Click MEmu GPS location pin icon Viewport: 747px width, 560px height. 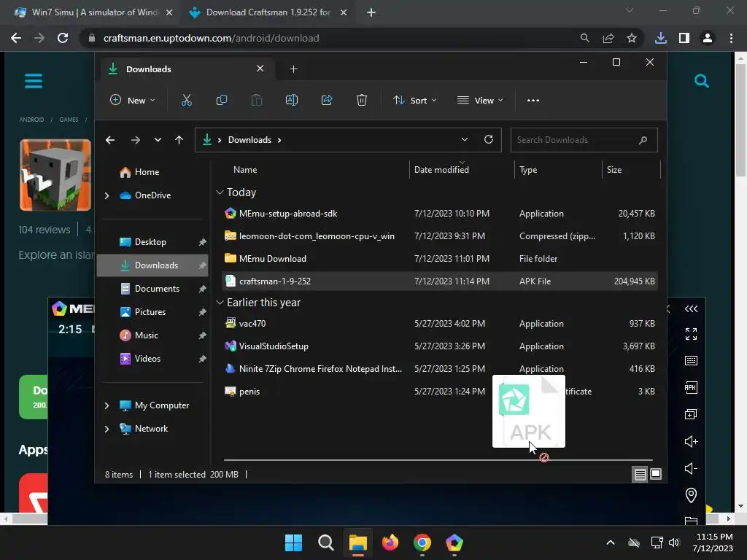click(691, 495)
